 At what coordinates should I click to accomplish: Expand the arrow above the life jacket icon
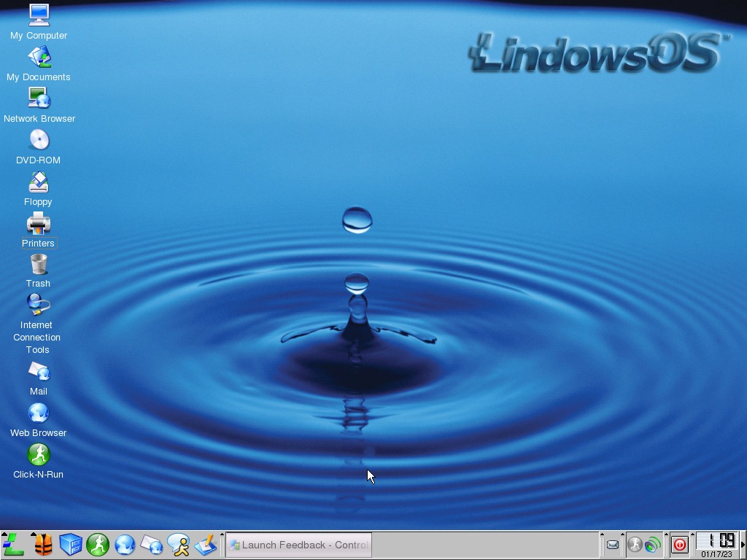[x=34, y=534]
